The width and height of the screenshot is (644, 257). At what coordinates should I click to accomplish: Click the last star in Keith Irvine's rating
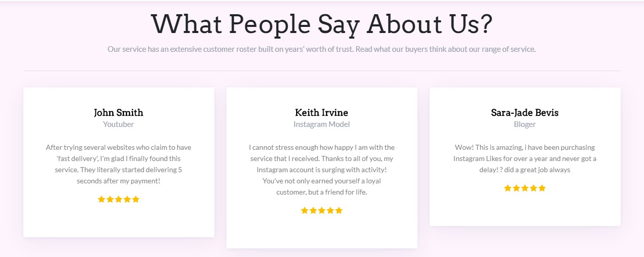point(339,211)
